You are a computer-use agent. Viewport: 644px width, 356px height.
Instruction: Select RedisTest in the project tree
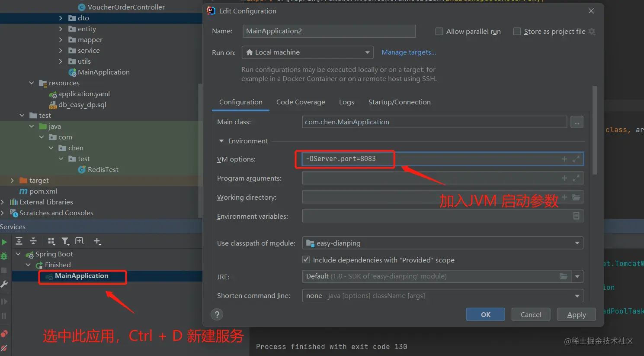click(x=103, y=170)
